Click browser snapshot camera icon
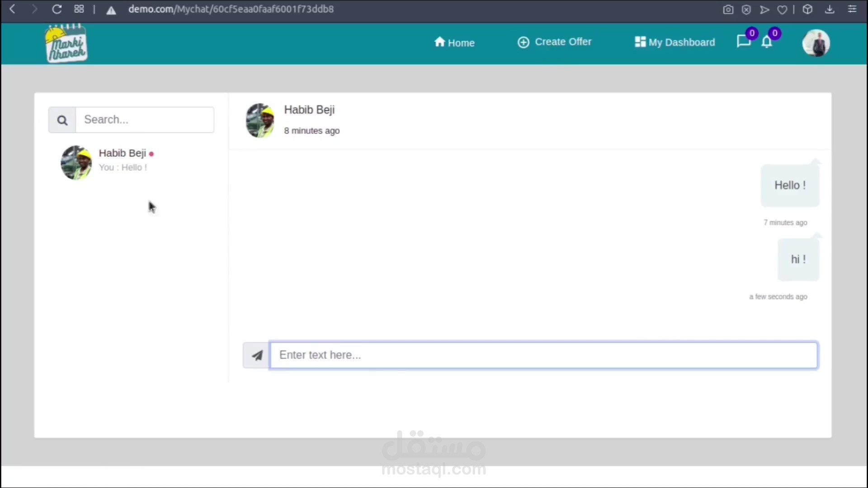 point(728,9)
